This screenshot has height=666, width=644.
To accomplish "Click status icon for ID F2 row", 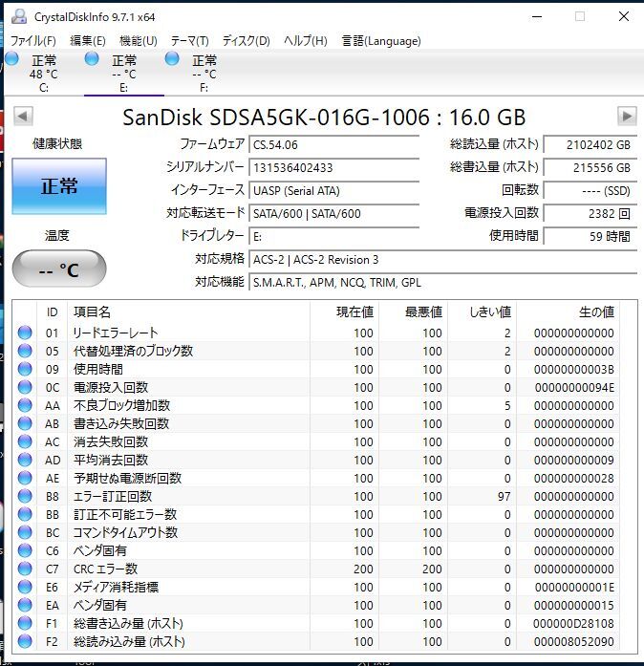I will pos(25,641).
